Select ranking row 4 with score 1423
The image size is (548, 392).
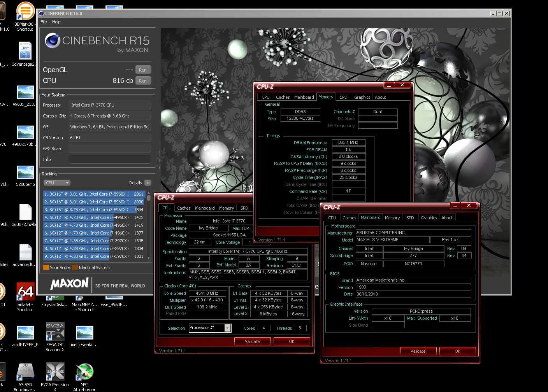[x=95, y=217]
